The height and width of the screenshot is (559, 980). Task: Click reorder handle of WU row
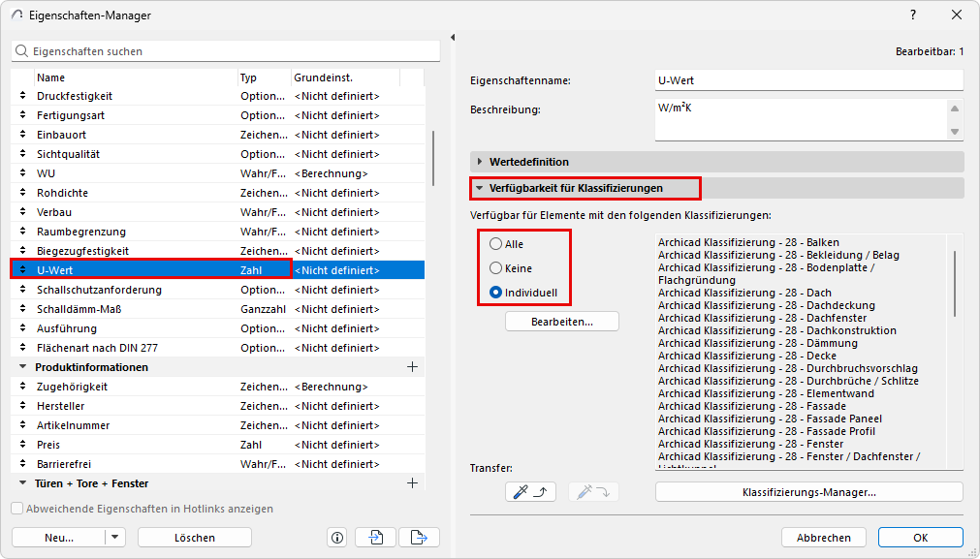tap(23, 173)
